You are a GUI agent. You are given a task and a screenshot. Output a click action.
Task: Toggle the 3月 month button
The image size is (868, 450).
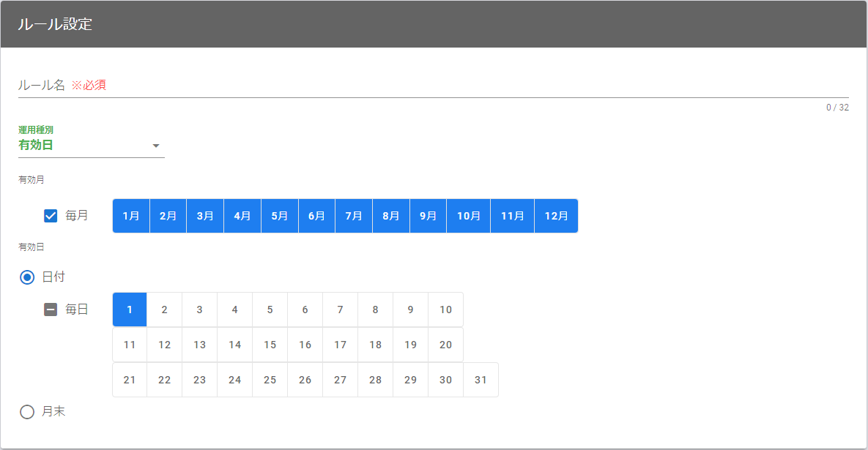click(205, 216)
